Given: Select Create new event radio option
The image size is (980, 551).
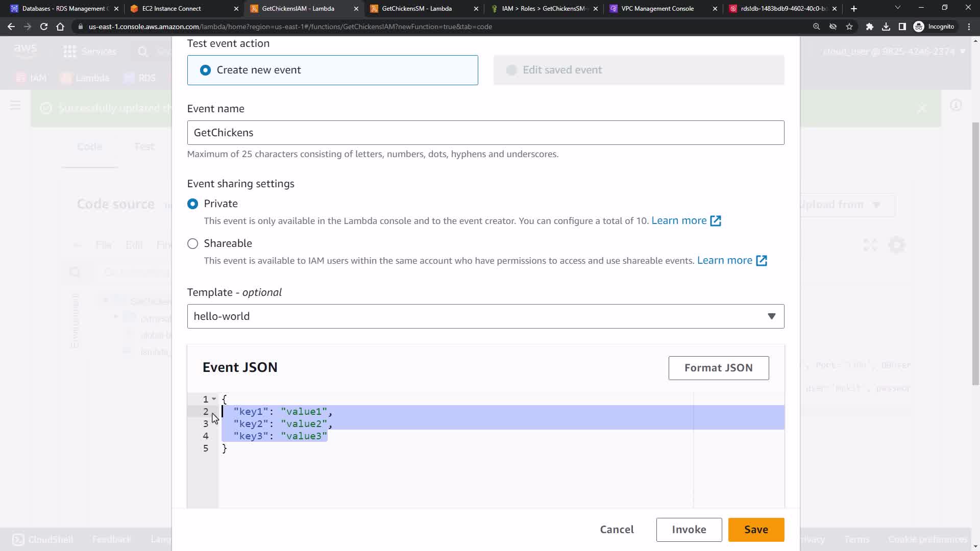Looking at the screenshot, I should pyautogui.click(x=205, y=70).
